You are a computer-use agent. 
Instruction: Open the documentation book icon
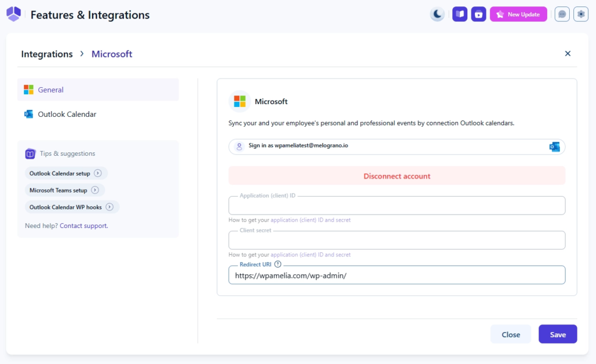460,15
